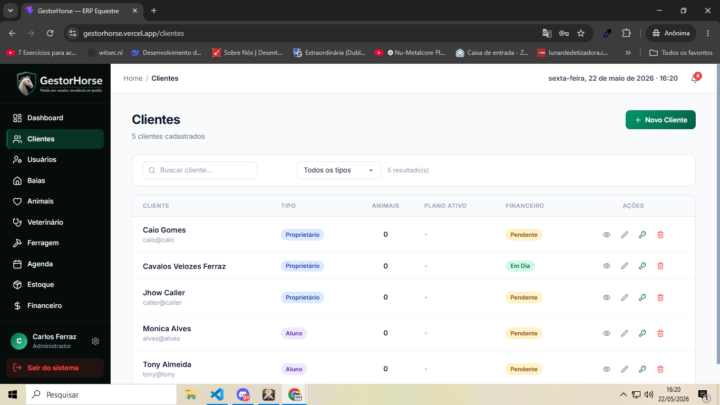
Task: Click Pesquisar taskbar search box
Action: pos(101,394)
